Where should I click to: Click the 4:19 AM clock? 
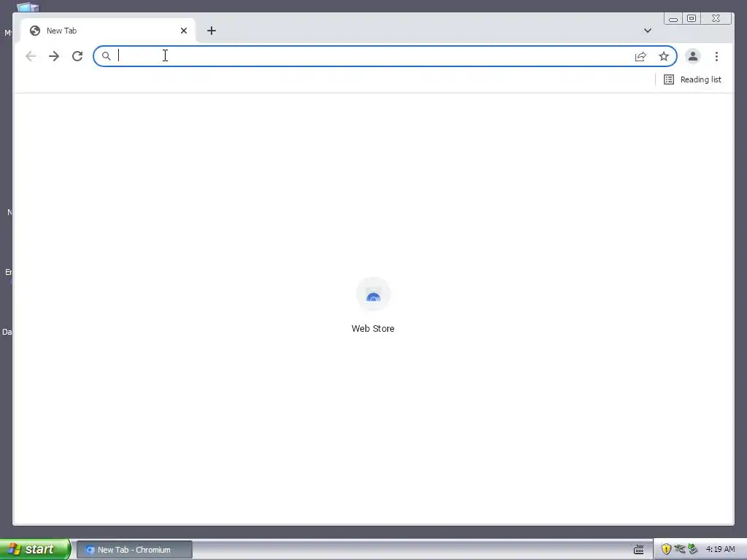[x=720, y=550]
